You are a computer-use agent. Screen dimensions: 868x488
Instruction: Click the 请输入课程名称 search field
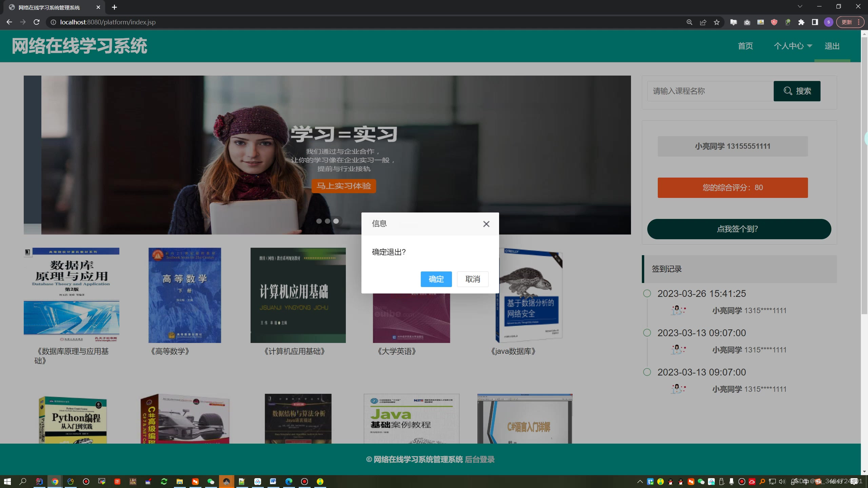710,91
